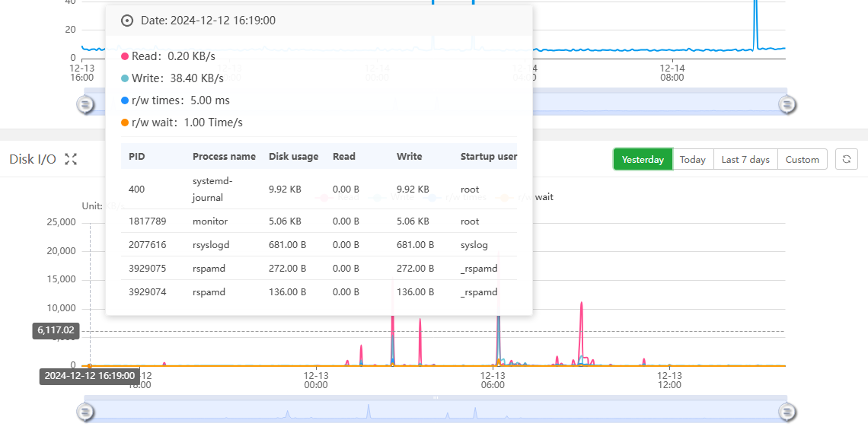Open the Custom date range picker
This screenshot has height=433, width=868.
802,159
